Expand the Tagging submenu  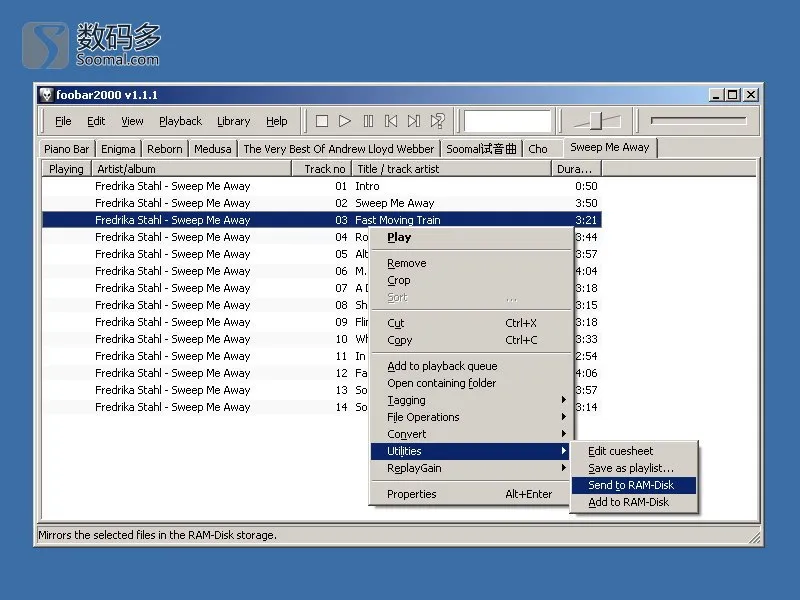[469, 400]
